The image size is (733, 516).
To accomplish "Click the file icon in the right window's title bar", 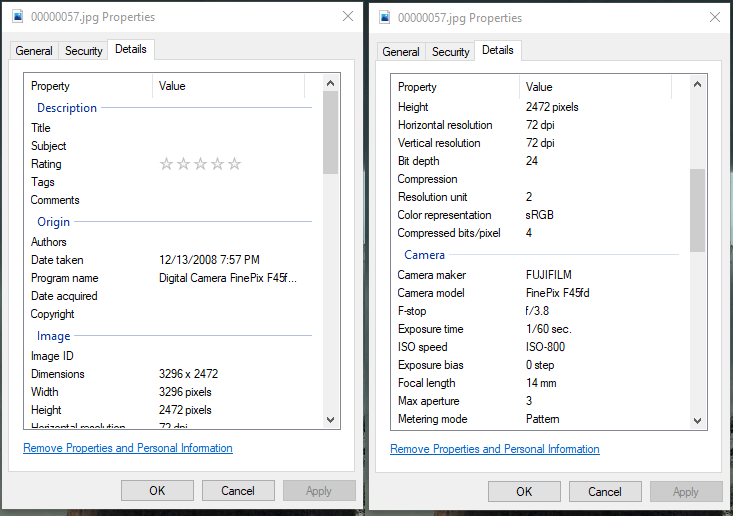I will pos(386,18).
